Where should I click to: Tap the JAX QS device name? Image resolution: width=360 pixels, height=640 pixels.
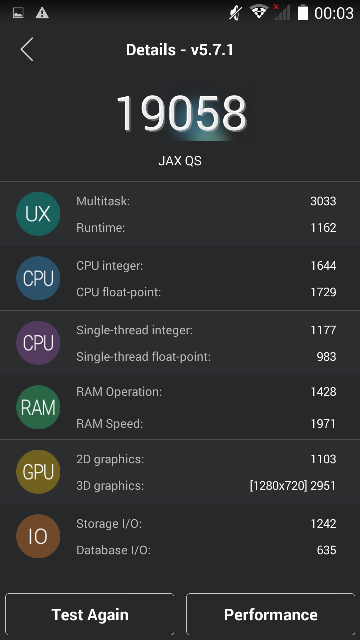180,161
